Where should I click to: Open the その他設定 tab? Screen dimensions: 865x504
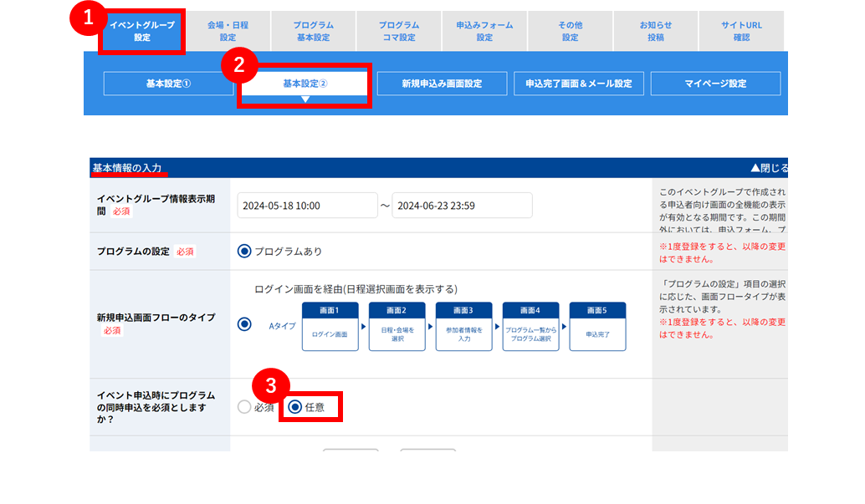point(570,32)
